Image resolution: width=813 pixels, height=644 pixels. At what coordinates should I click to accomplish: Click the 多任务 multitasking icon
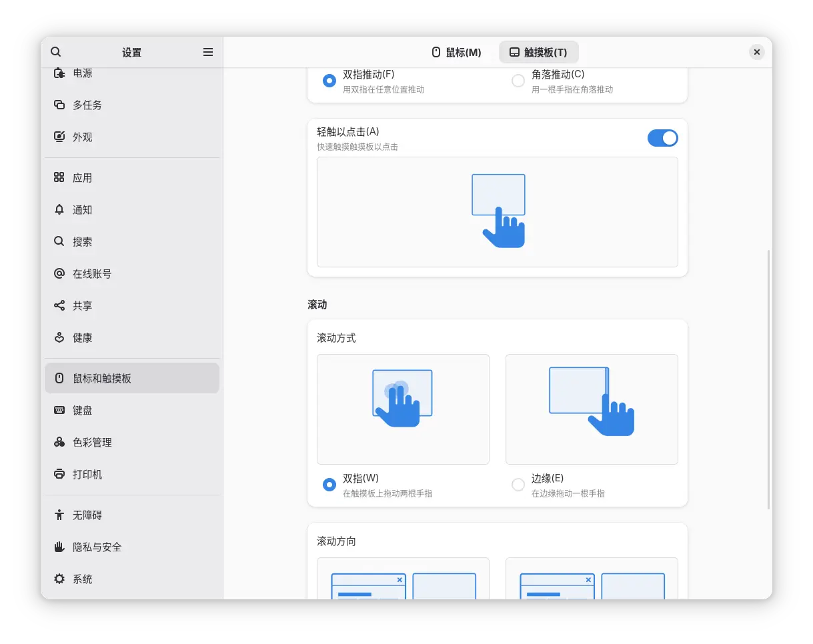[x=59, y=105]
